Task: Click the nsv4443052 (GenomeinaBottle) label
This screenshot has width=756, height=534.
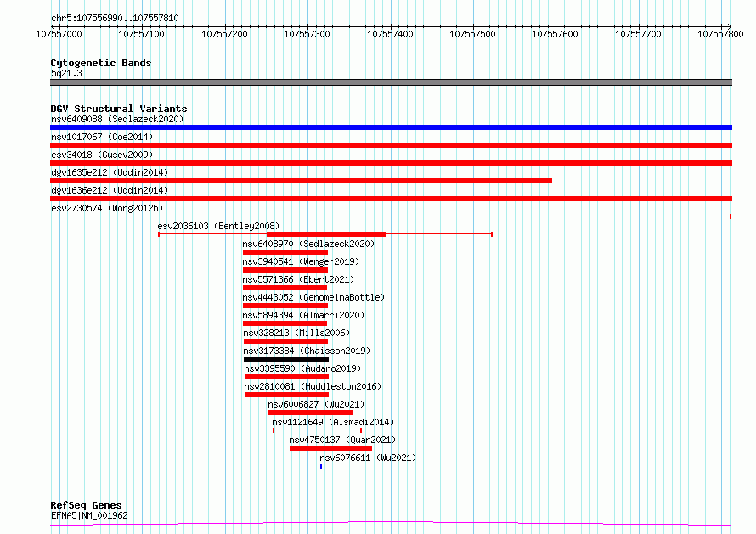Action: tap(313, 297)
